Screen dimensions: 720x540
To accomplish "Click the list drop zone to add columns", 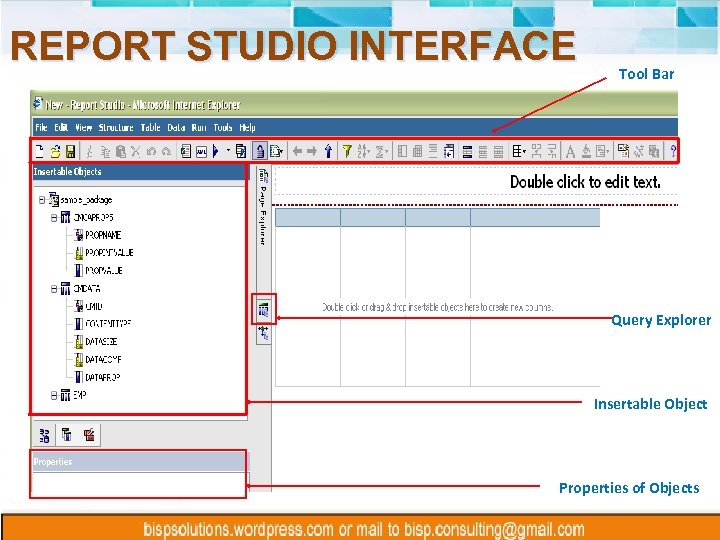I will coord(438,307).
